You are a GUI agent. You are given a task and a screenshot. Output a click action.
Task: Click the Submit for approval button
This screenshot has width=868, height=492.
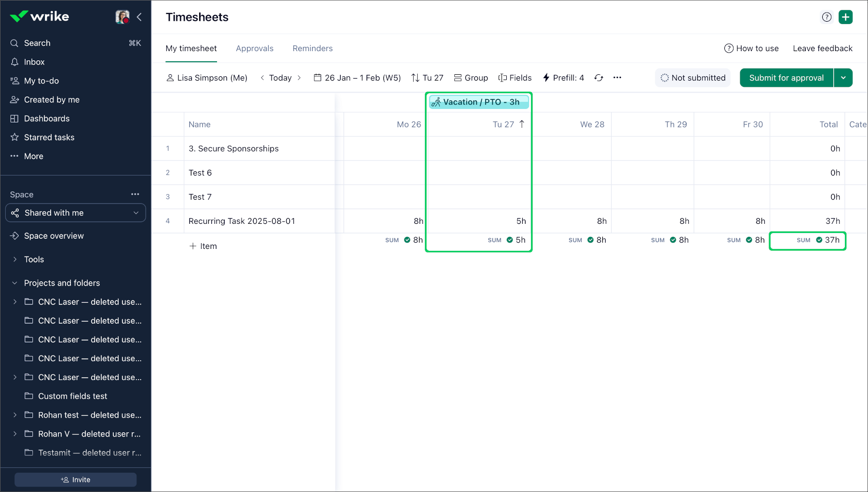click(x=786, y=78)
